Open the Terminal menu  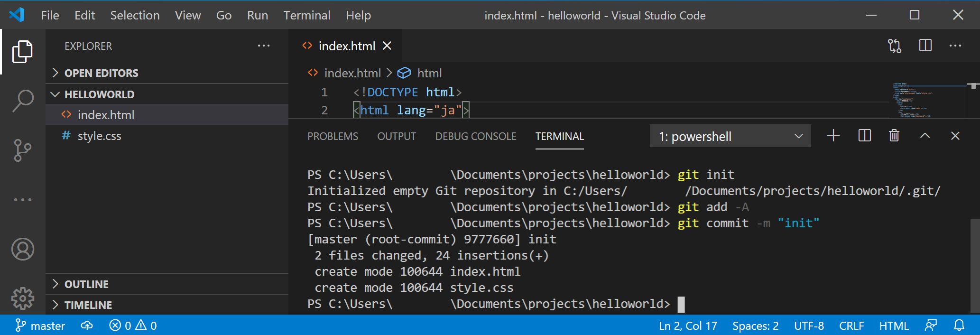click(306, 16)
